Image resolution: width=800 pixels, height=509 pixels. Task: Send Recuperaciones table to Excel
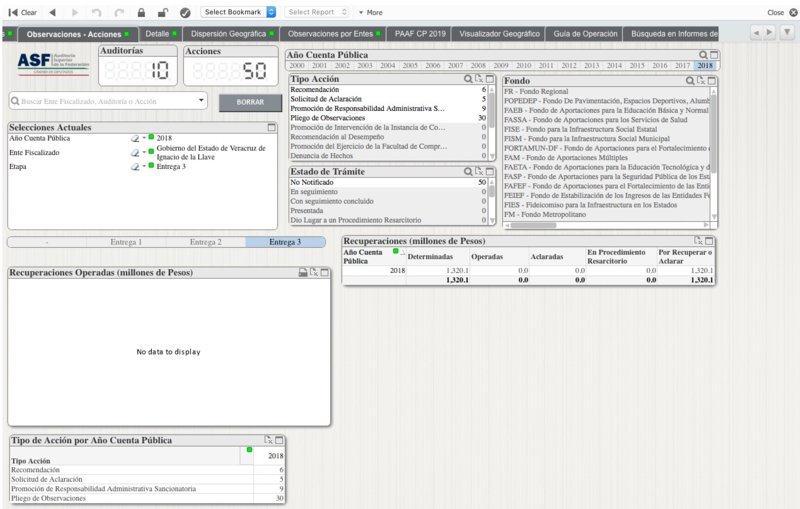point(699,241)
